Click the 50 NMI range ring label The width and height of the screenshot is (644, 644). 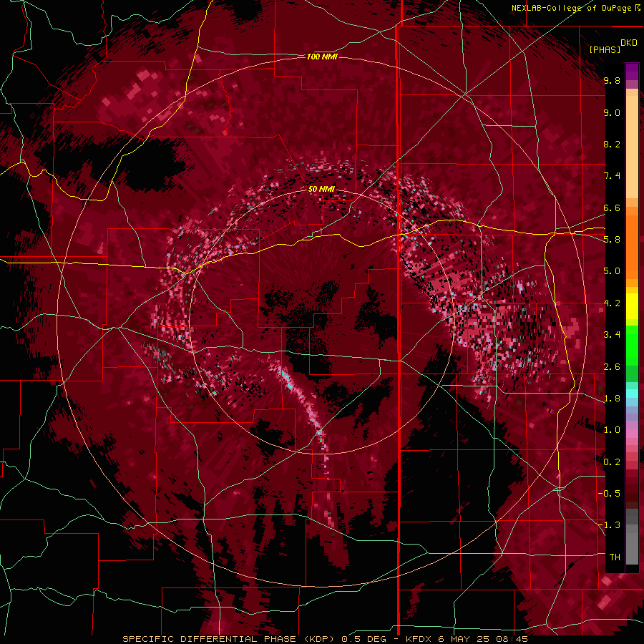tap(321, 189)
